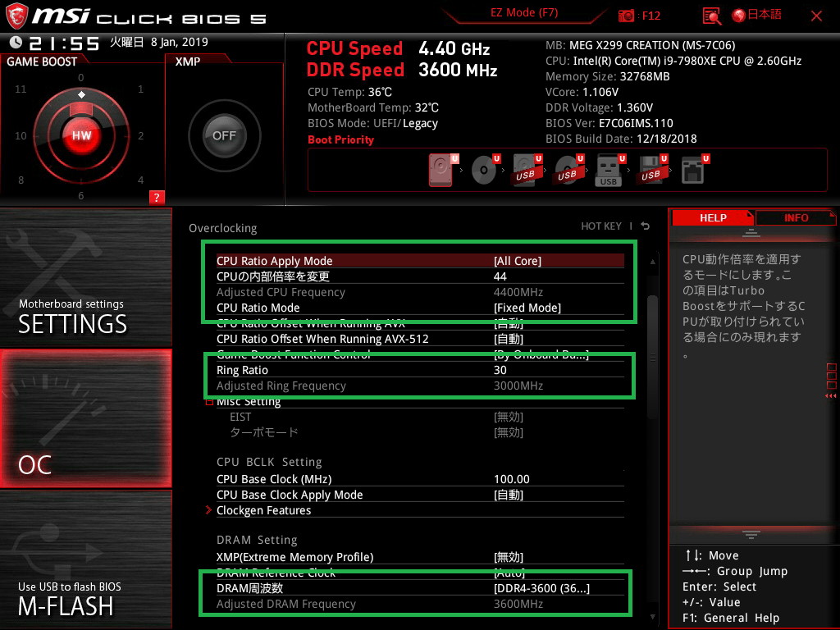
Task: Toggle the Game Boost HW knob
Action: (x=81, y=135)
